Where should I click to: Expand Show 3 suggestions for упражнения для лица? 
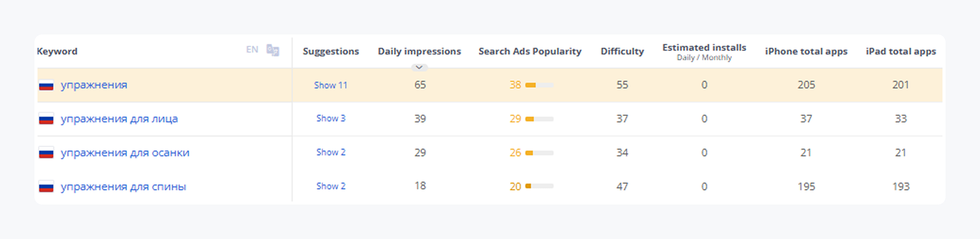(x=331, y=119)
